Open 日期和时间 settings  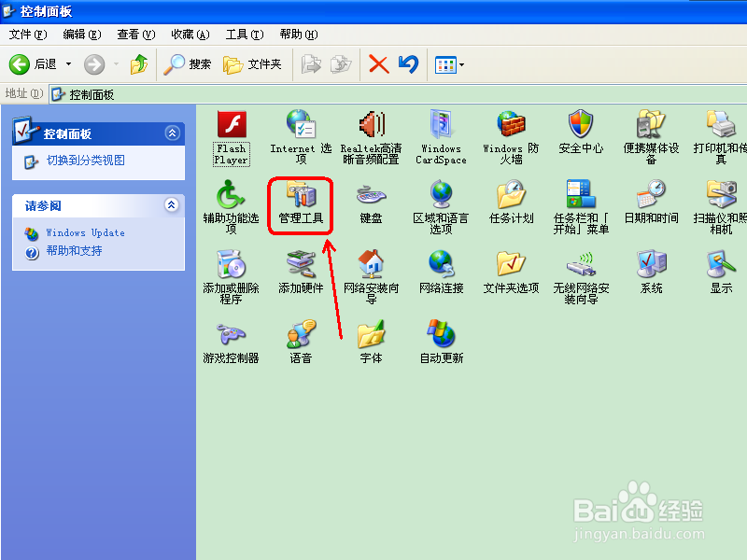pyautogui.click(x=650, y=198)
